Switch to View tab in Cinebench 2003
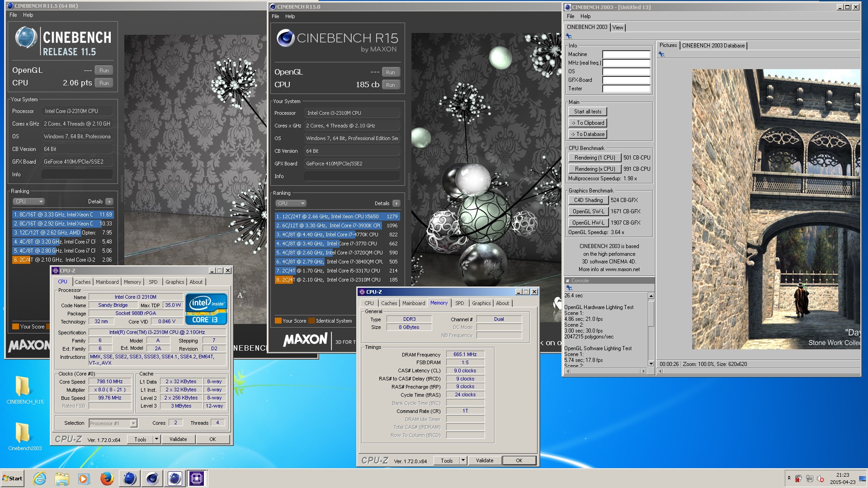This screenshot has width=868, height=488. [x=618, y=28]
